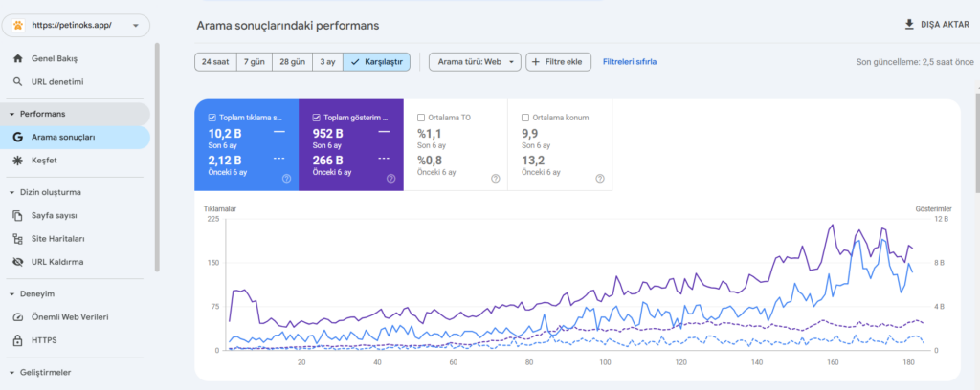Click the Filtreleri sıfırla link
The height and width of the screenshot is (390, 980).
click(x=630, y=62)
